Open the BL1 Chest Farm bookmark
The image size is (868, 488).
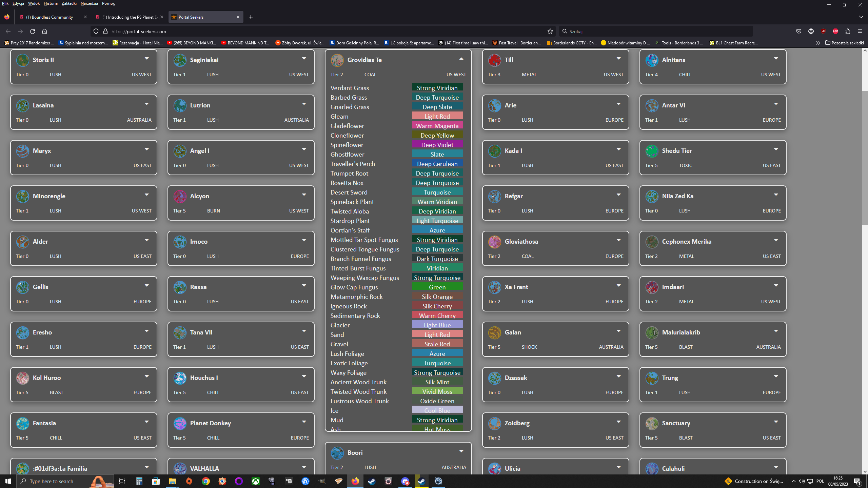click(x=734, y=43)
